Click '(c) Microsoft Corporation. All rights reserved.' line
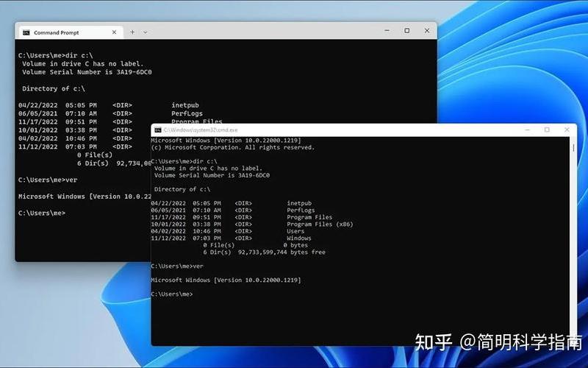This screenshot has width=588, height=368. coord(232,147)
